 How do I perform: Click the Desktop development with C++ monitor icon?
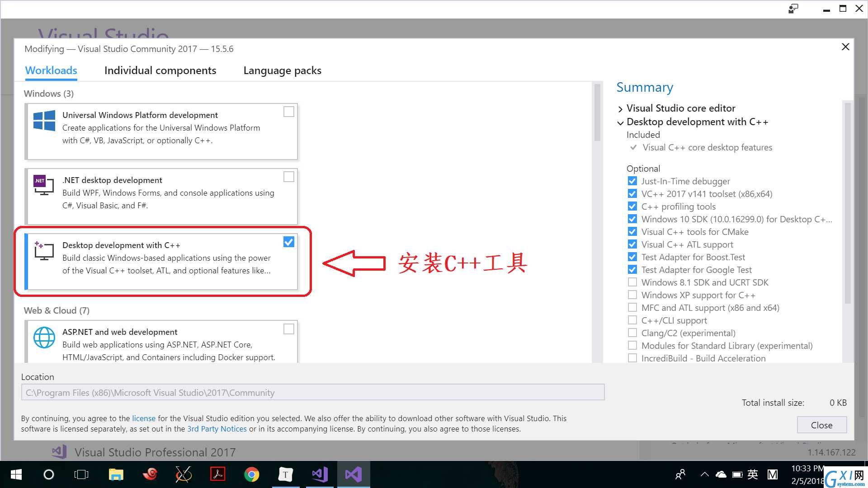tap(44, 251)
